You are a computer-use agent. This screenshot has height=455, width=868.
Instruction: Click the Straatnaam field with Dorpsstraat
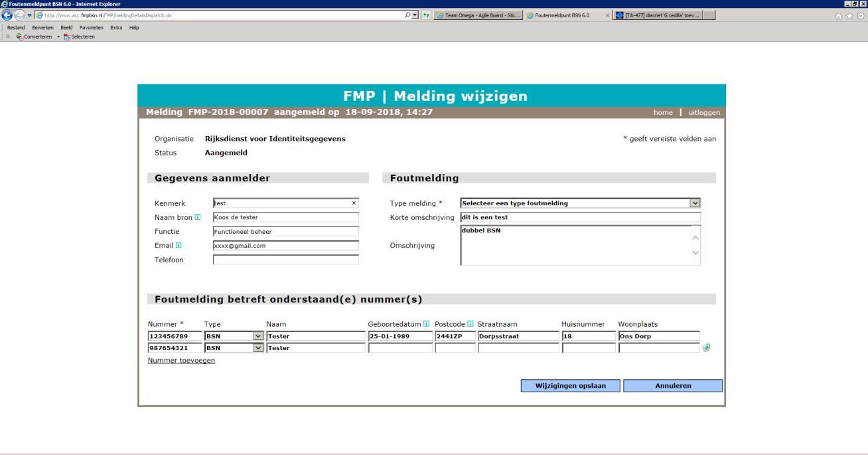click(x=518, y=336)
